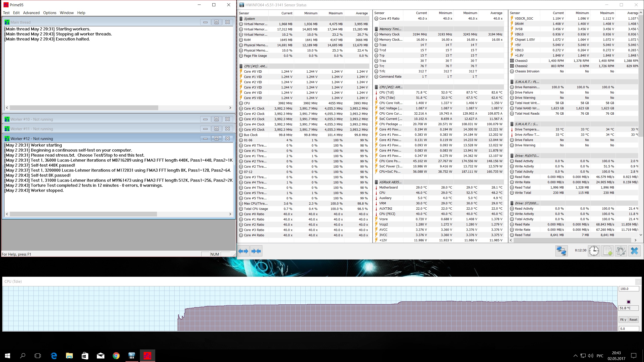
Task: Click the collapse columns arrows button
Action: tap(256, 251)
